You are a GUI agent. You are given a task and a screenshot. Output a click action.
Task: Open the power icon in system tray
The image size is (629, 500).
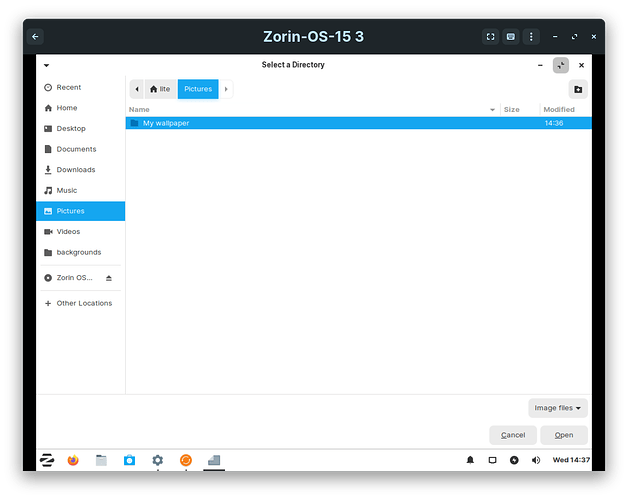(x=514, y=460)
